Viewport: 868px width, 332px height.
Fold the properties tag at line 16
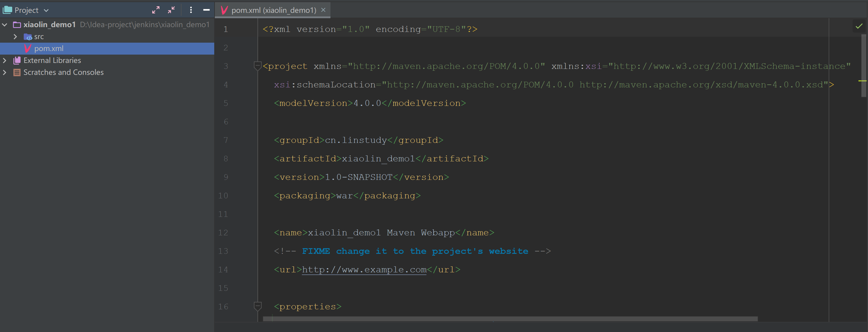pyautogui.click(x=257, y=306)
